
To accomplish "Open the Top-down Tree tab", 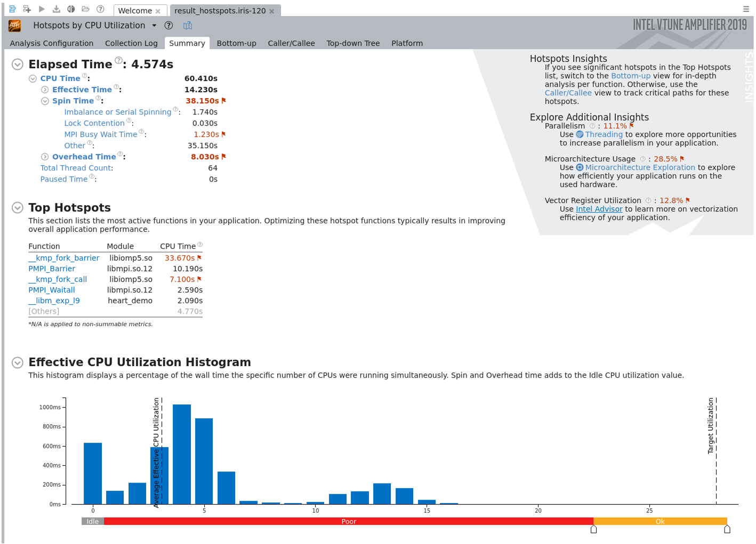I will click(353, 43).
